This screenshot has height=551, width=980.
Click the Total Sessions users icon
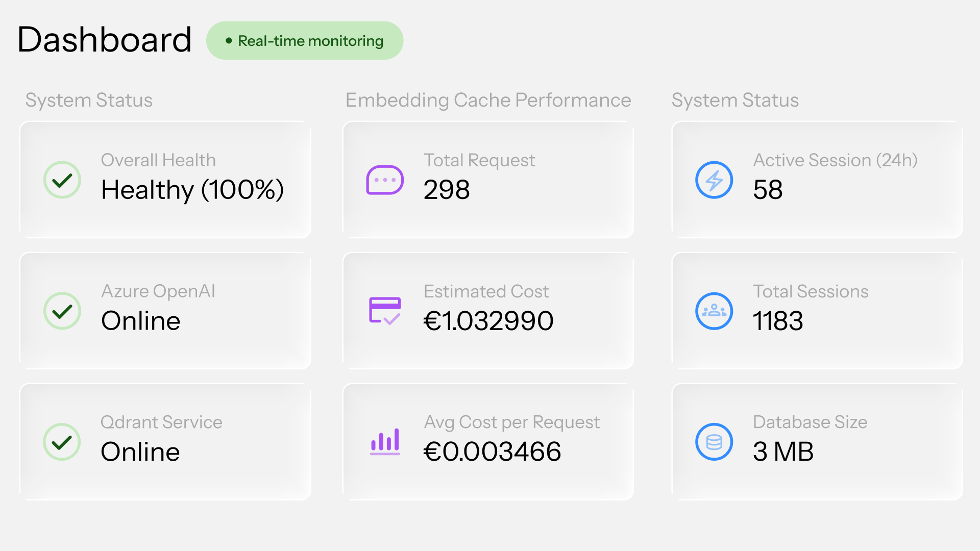click(714, 311)
